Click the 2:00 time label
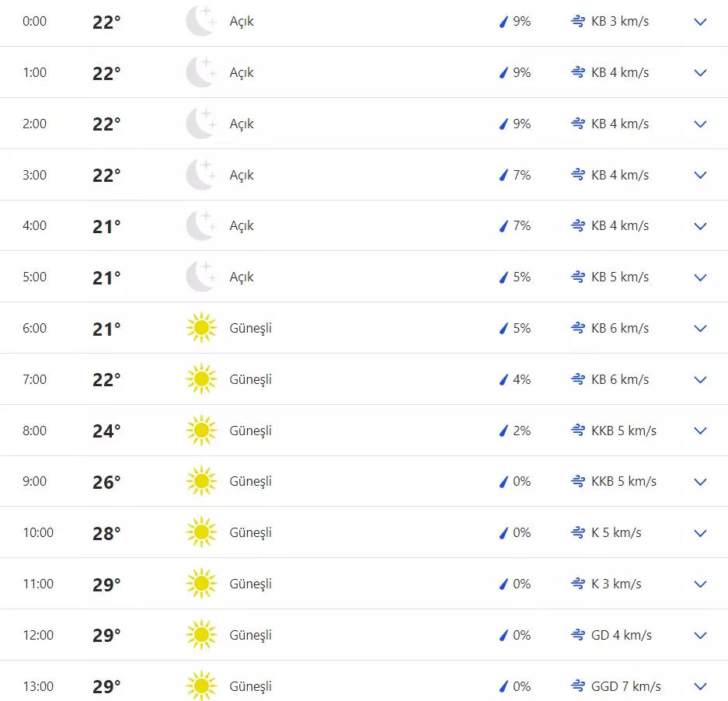The height and width of the screenshot is (701, 728). tap(34, 124)
